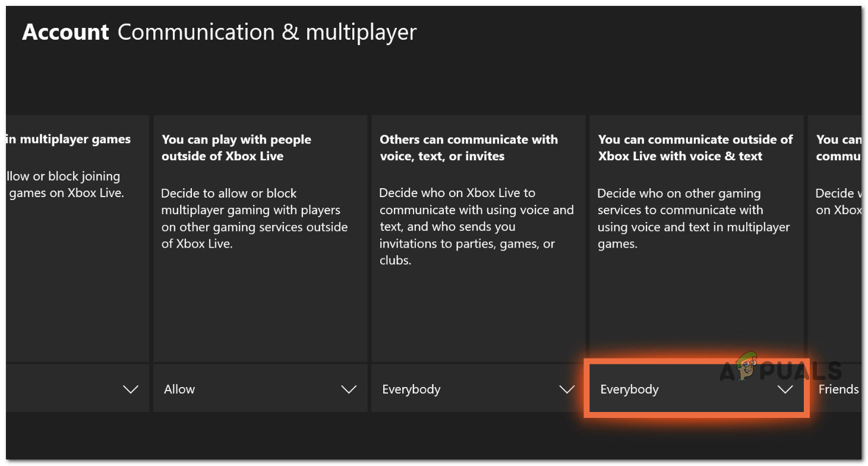Select the Communication & multiplayer heading
Screen dimensions: 868x466
click(267, 32)
